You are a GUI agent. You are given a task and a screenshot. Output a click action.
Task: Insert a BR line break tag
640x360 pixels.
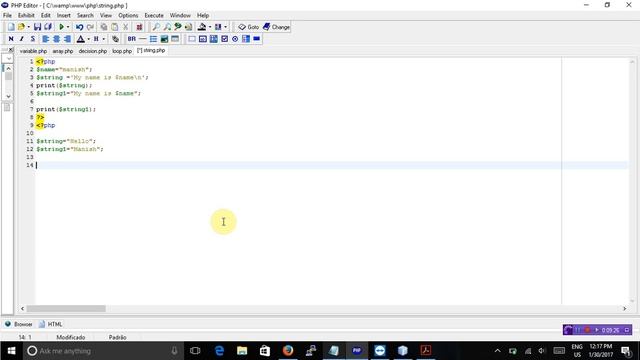click(x=131, y=39)
